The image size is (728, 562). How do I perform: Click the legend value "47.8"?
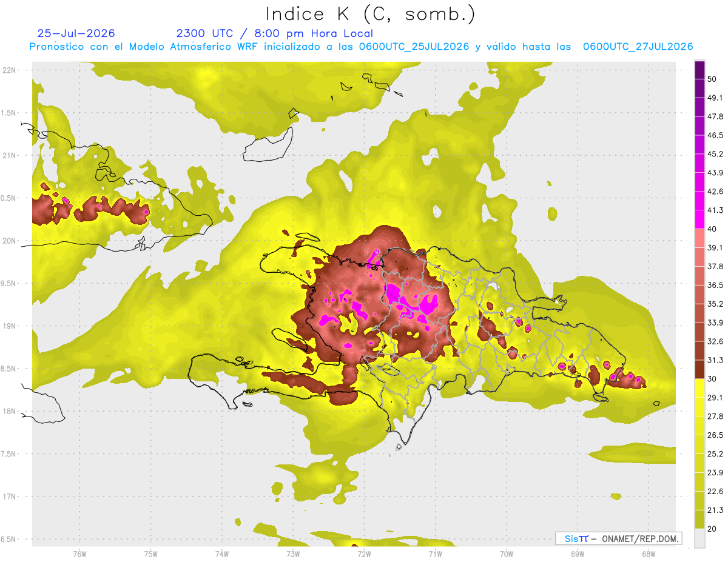715,116
